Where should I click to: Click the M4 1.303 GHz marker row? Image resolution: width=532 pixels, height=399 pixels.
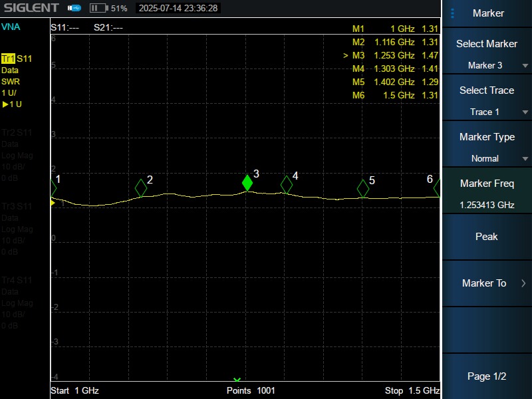pos(395,68)
